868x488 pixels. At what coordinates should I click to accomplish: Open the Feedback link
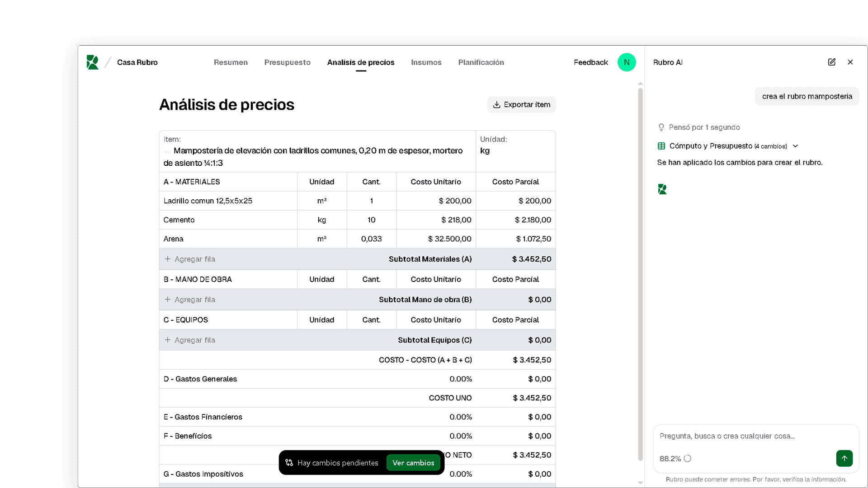(591, 62)
